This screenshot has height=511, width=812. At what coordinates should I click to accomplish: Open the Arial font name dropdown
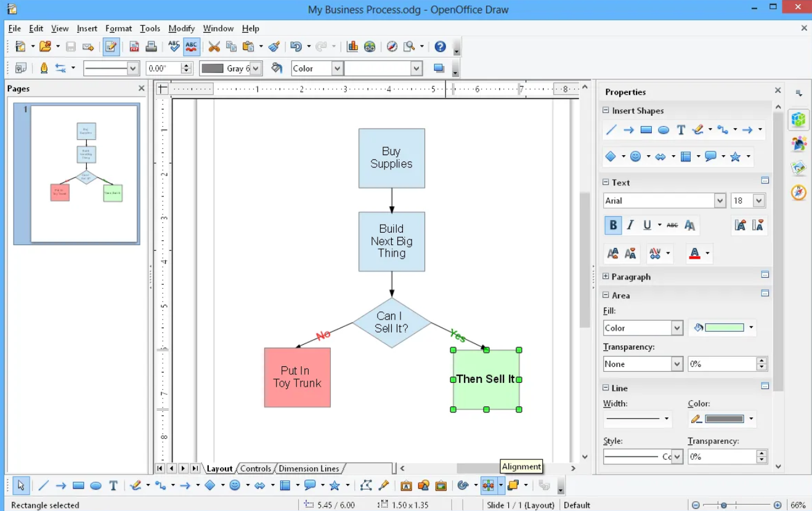pyautogui.click(x=720, y=201)
